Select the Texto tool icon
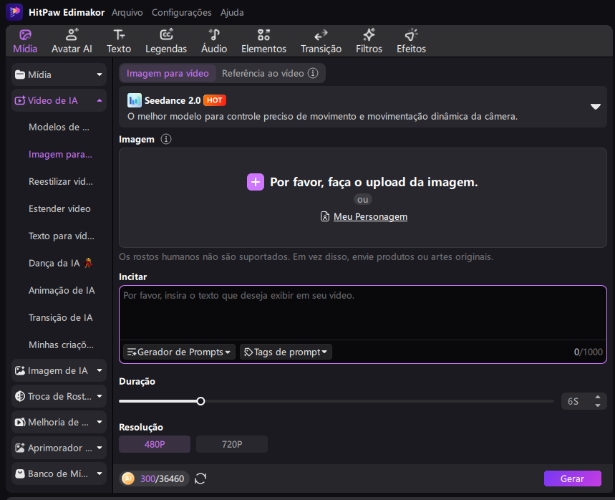The width and height of the screenshot is (615, 500). coord(119,35)
